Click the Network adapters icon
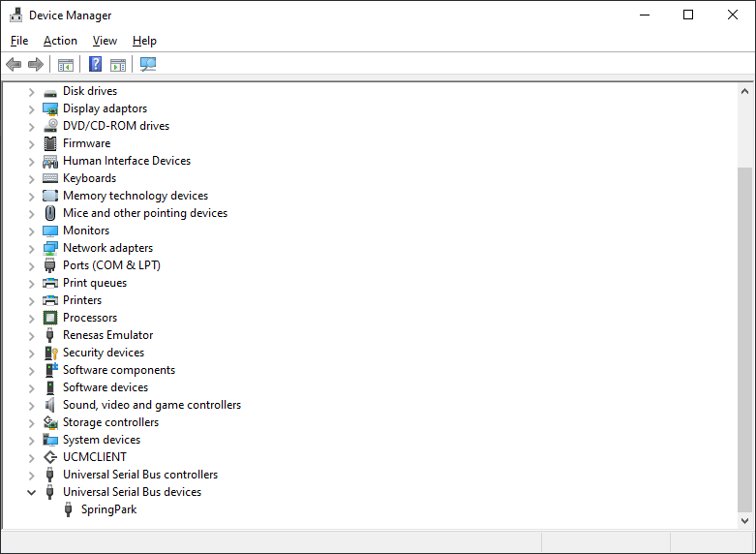 (50, 248)
